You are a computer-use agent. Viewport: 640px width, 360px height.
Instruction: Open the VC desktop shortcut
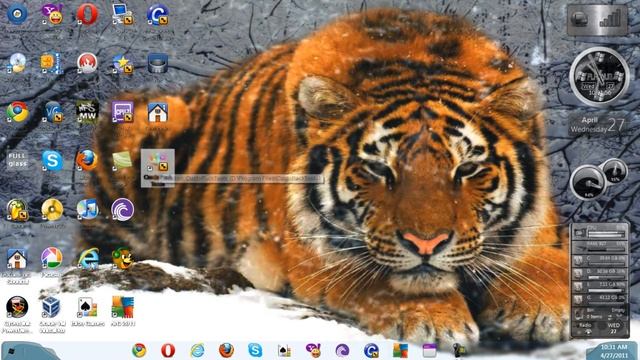52,112
